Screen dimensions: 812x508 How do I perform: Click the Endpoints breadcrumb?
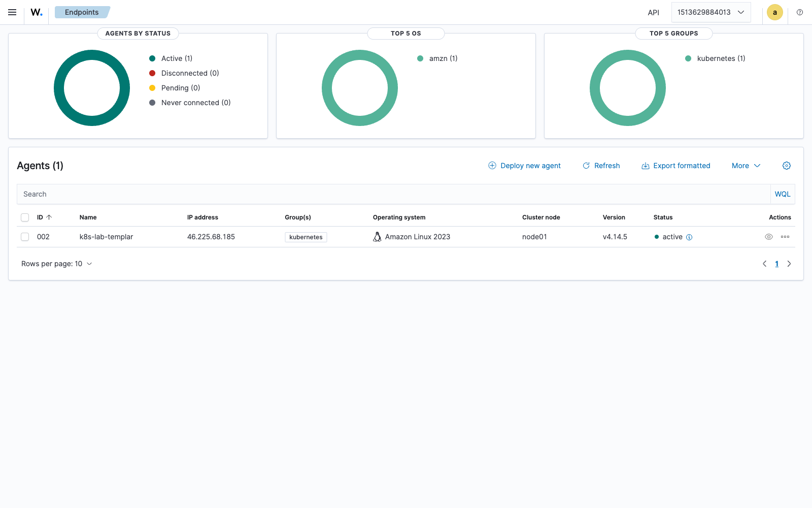coord(82,12)
